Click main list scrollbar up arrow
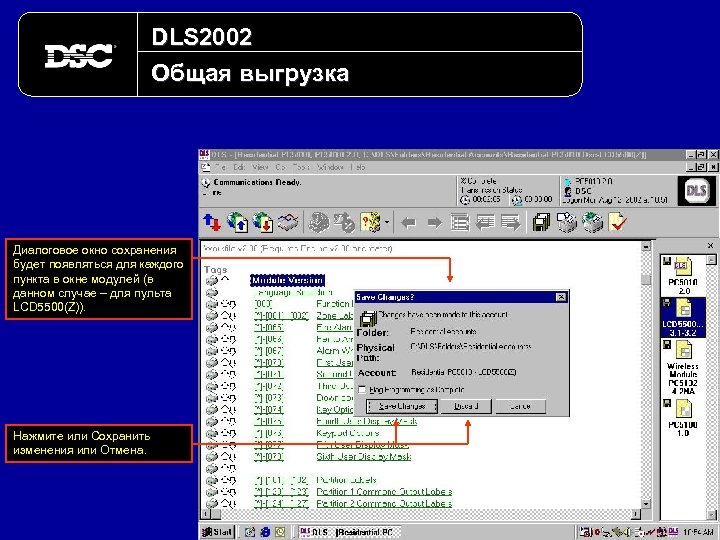The image size is (720, 540). [x=646, y=246]
